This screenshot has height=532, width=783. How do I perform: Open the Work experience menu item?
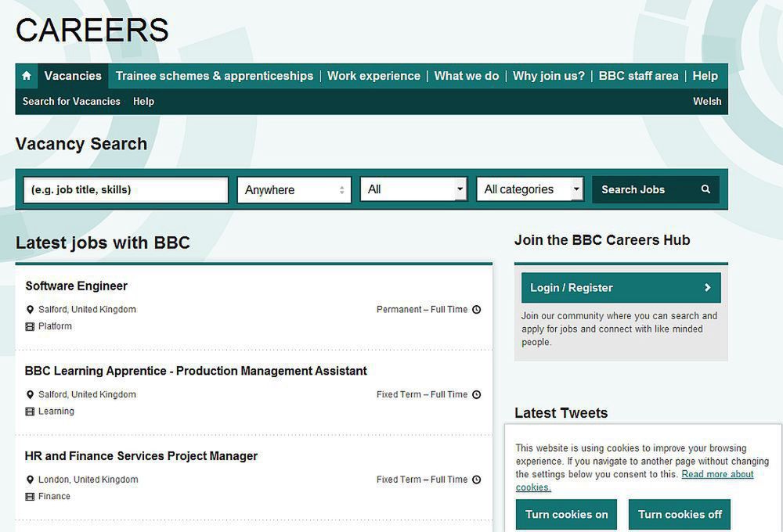tap(373, 76)
